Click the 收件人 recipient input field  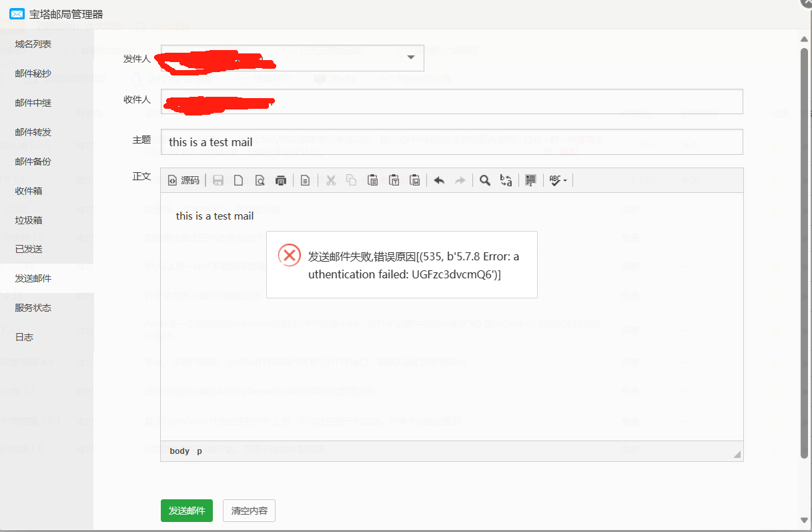pyautogui.click(x=452, y=101)
